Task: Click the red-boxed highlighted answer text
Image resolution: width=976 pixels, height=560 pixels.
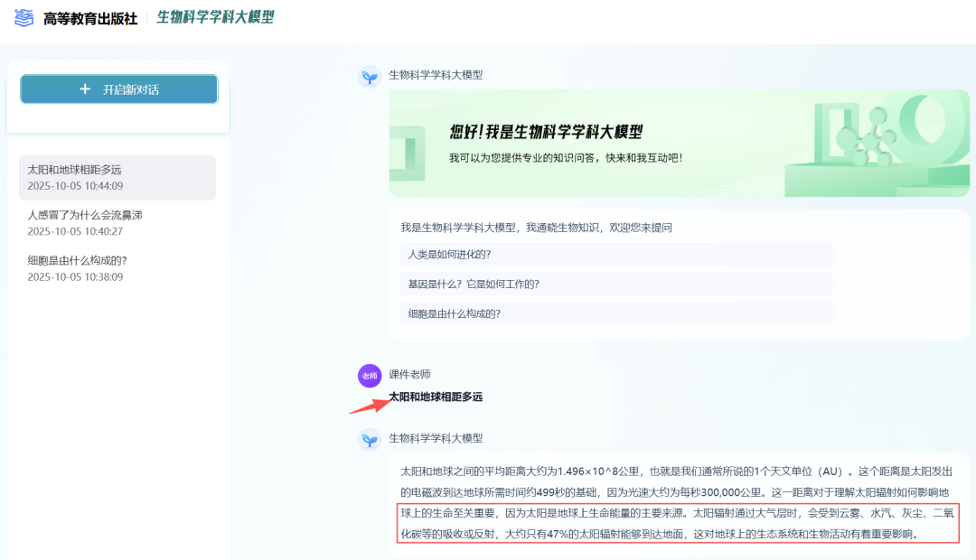Action: click(676, 525)
